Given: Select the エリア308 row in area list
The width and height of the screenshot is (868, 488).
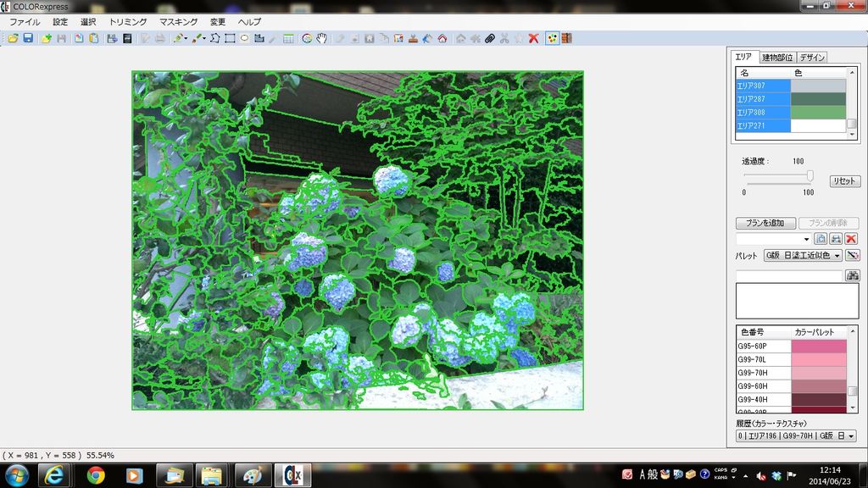Looking at the screenshot, I should 791,113.
